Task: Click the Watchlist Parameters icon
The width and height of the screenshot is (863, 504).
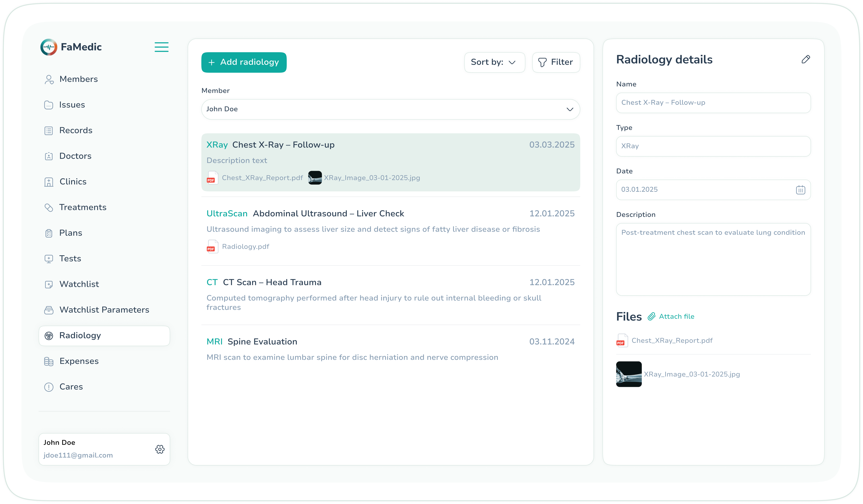Action: (49, 310)
